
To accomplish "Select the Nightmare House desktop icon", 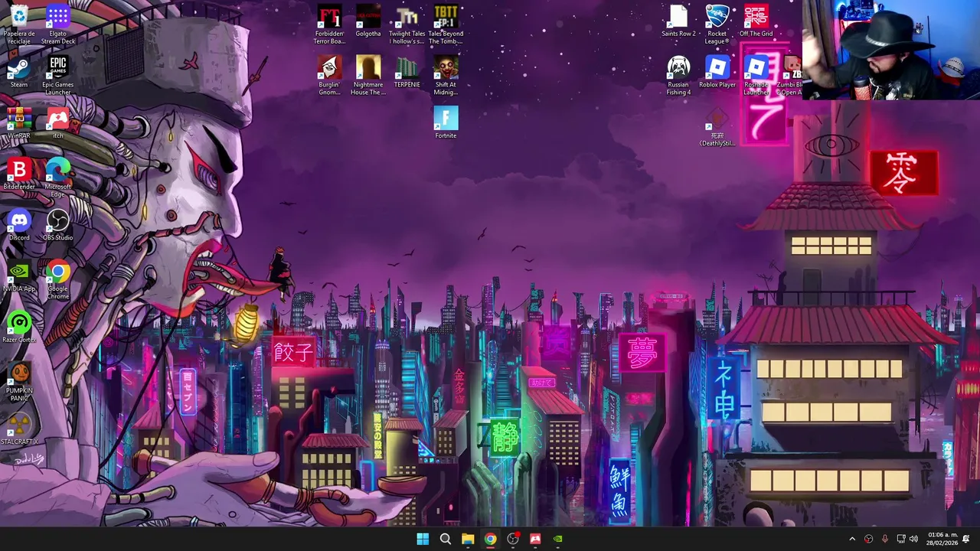I will pyautogui.click(x=368, y=75).
